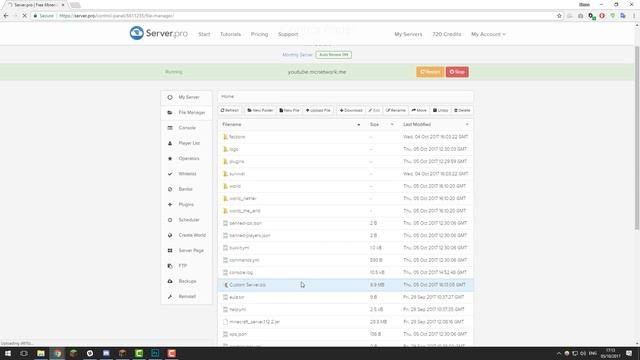640x360 pixels.
Task: Select the banned-ips.json file
Action: (245, 223)
